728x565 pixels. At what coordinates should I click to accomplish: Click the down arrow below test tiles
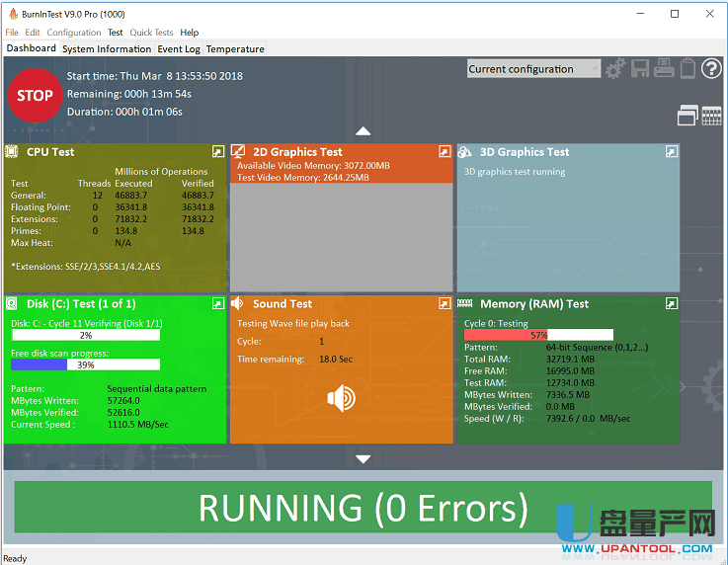tap(363, 458)
